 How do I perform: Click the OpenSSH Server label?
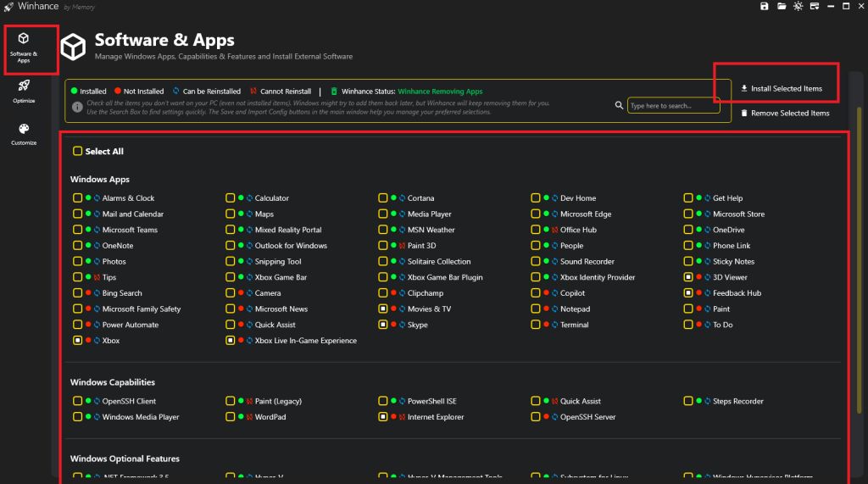pyautogui.click(x=587, y=417)
